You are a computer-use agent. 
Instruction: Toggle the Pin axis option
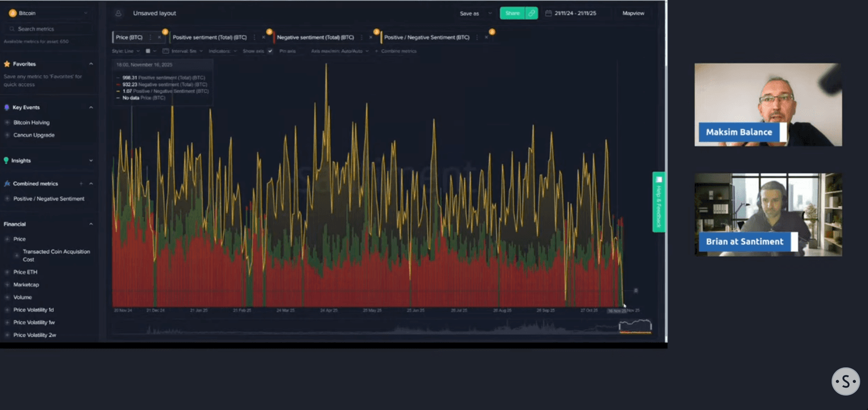click(287, 51)
